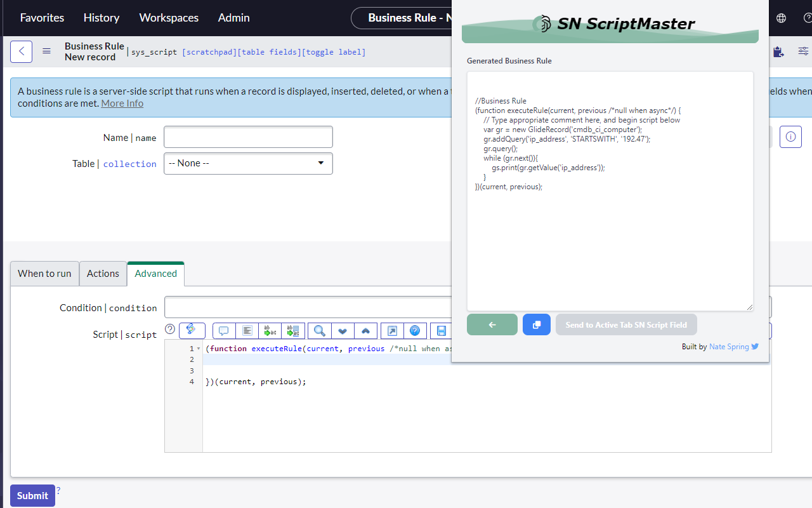
Task: Open the Table collection dropdown
Action: coord(248,163)
